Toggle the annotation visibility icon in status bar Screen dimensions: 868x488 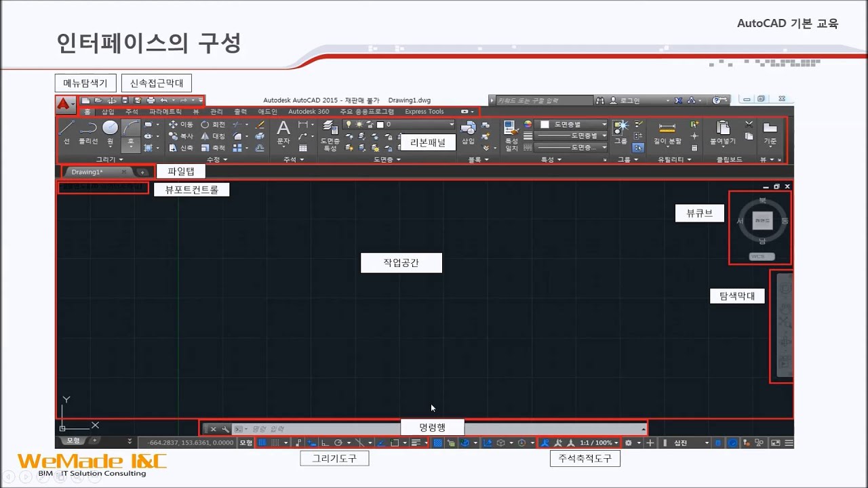[x=546, y=443]
